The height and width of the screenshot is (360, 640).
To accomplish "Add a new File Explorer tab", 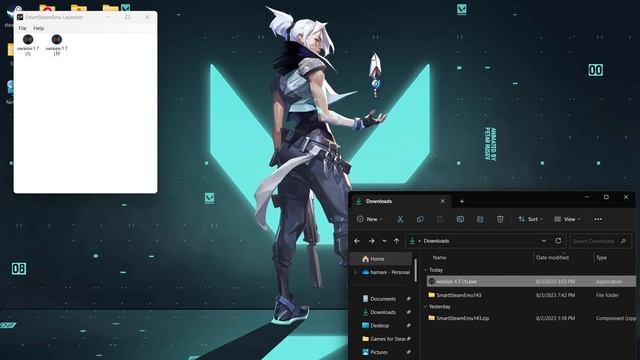I will [x=462, y=201].
